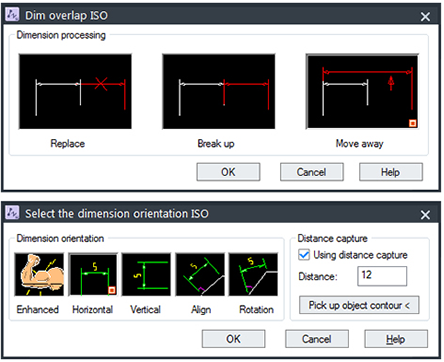Click the Pick up object contour button
The height and width of the screenshot is (362, 444).
(359, 305)
